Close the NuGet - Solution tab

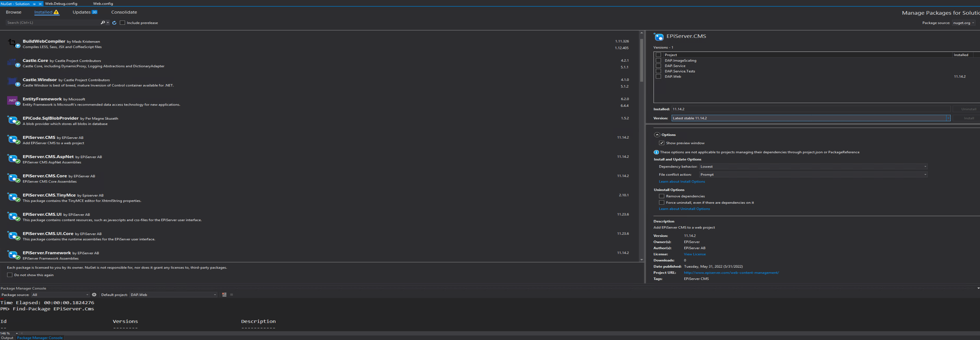point(40,4)
